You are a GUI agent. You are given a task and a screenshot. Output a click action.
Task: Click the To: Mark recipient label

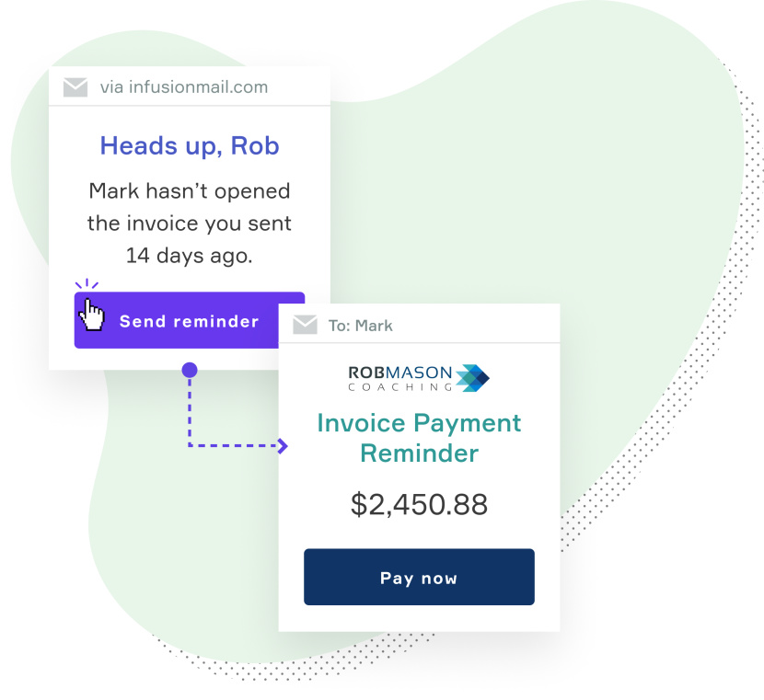(x=360, y=326)
